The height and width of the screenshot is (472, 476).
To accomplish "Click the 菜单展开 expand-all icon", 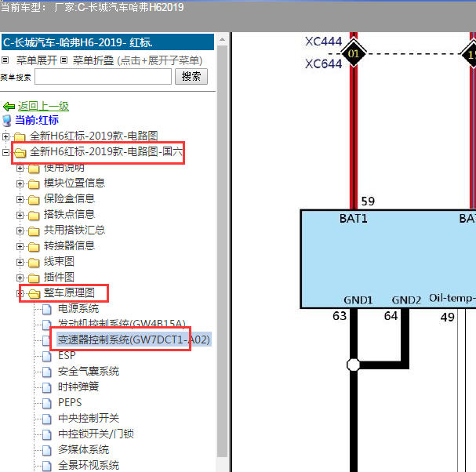I will point(5,60).
